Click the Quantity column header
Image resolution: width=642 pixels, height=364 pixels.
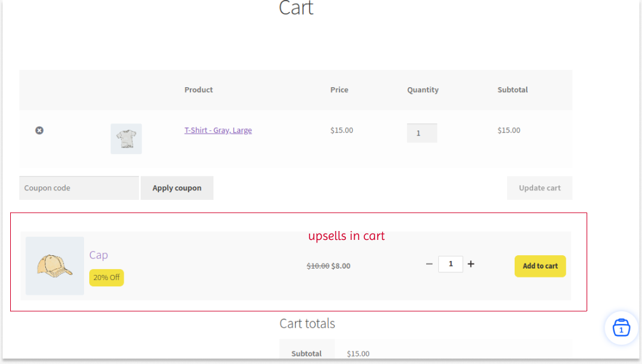tap(422, 90)
